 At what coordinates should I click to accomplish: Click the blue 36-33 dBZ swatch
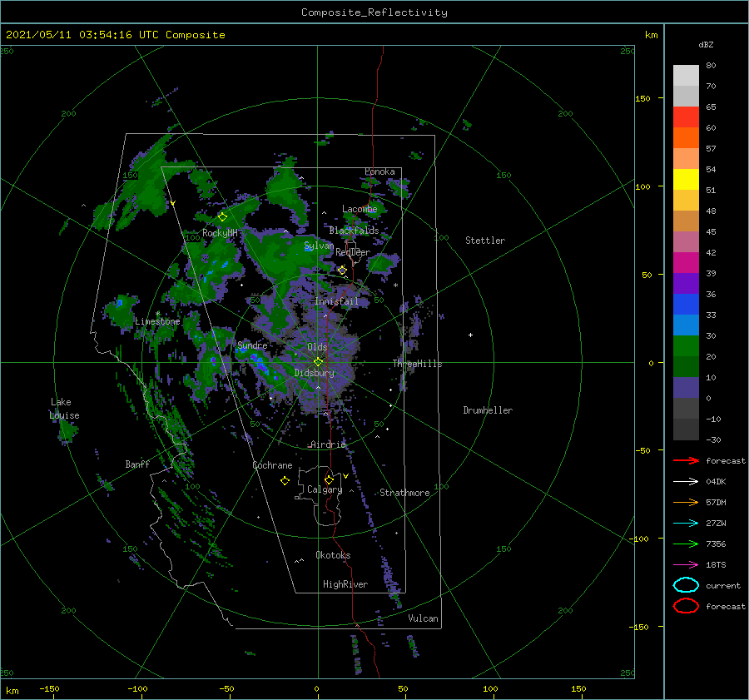point(686,305)
